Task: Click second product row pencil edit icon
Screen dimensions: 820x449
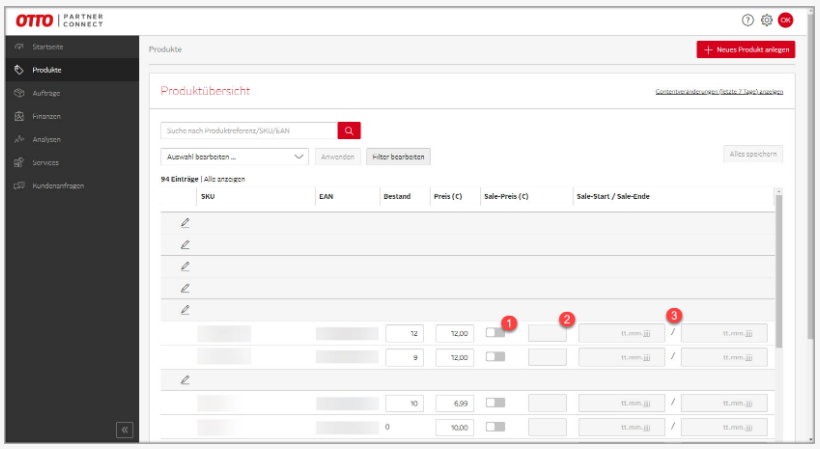Action: point(185,245)
